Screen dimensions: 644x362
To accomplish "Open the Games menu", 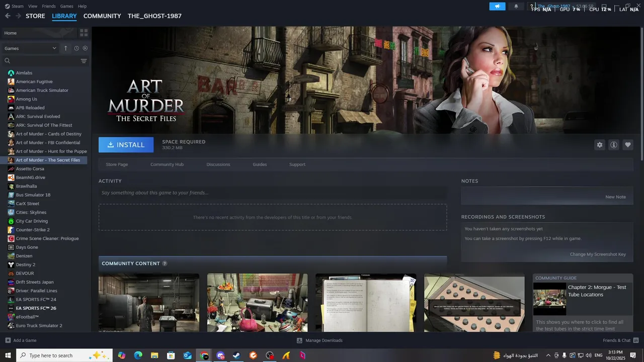I will [x=66, y=6].
